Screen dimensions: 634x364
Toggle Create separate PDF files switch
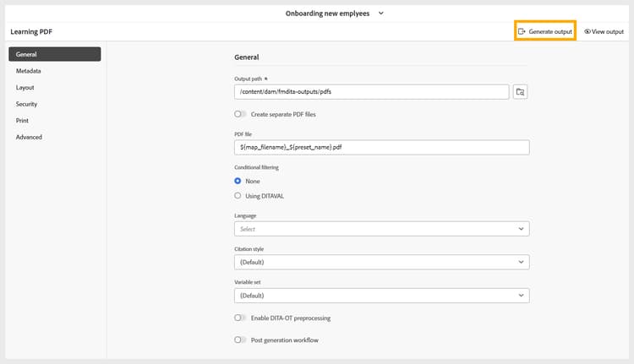pyautogui.click(x=241, y=114)
